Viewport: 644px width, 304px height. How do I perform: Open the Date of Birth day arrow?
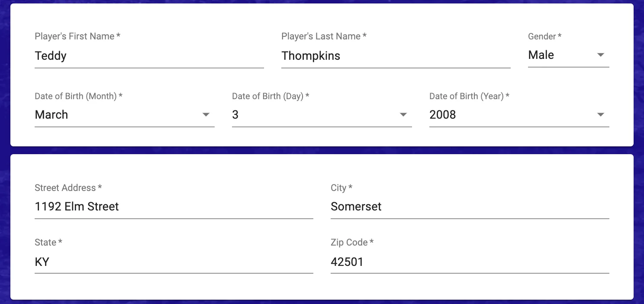(x=403, y=115)
